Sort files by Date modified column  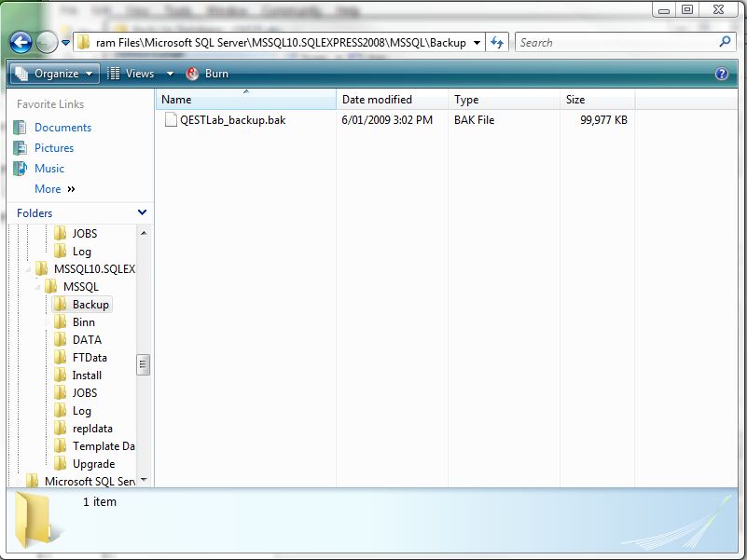[x=377, y=100]
